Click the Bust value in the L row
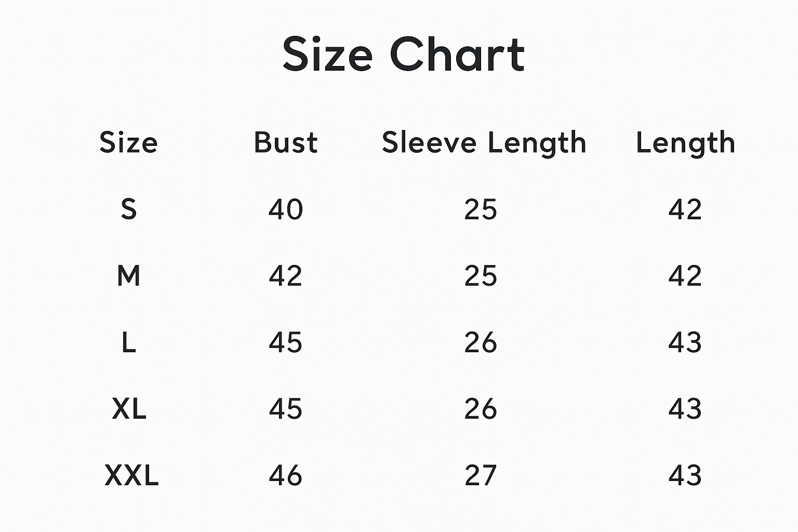 coord(286,342)
